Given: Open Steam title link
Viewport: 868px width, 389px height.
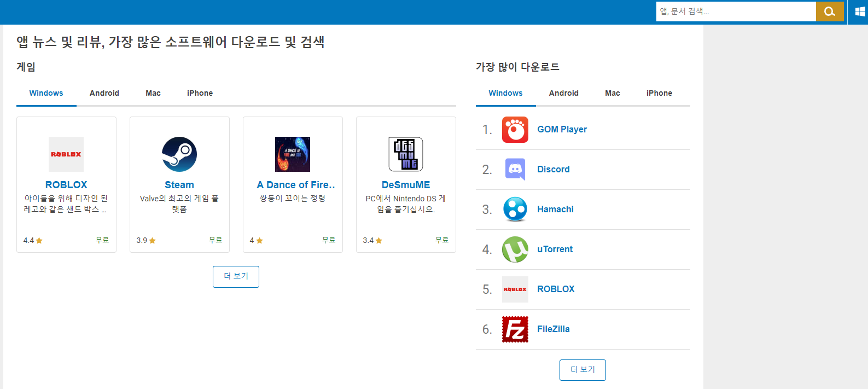Looking at the screenshot, I should click(x=179, y=185).
